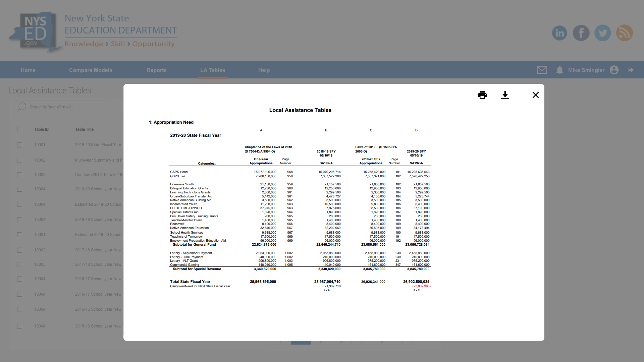The image size is (644, 362).
Task: Go to the Home navigation link
Action: [x=28, y=70]
